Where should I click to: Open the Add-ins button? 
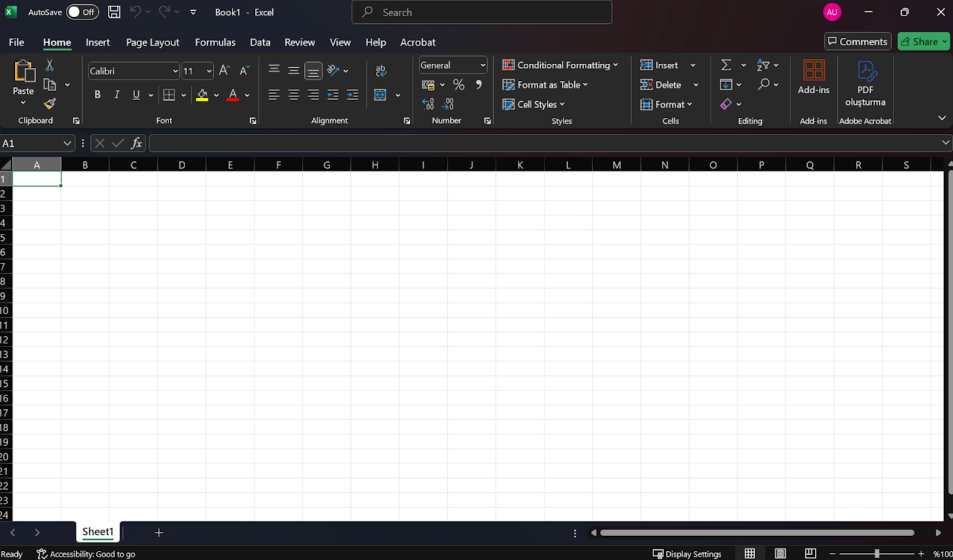pyautogui.click(x=814, y=77)
